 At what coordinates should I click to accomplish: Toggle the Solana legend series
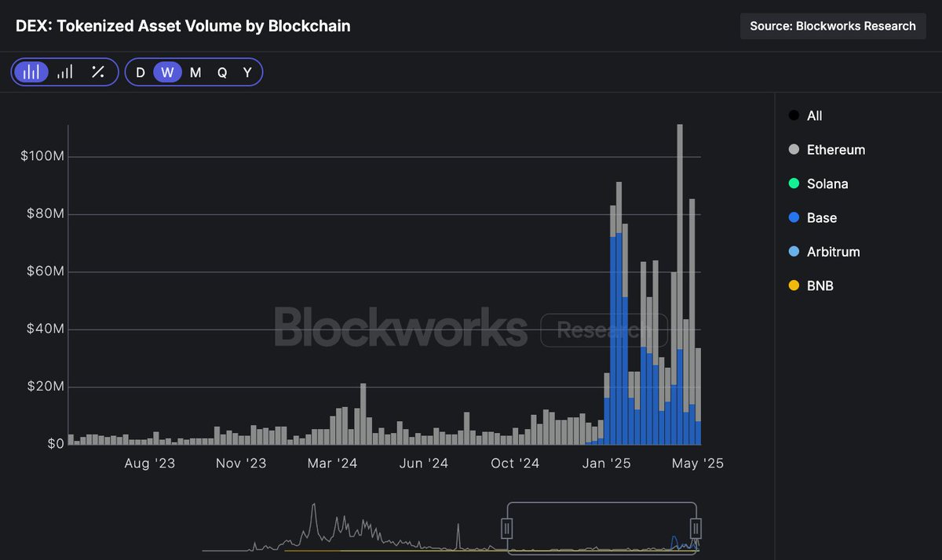click(818, 184)
